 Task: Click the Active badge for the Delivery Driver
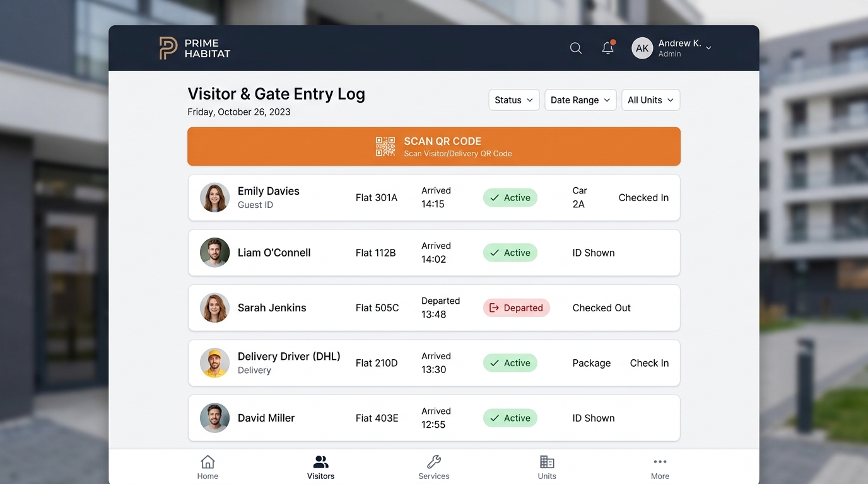510,363
